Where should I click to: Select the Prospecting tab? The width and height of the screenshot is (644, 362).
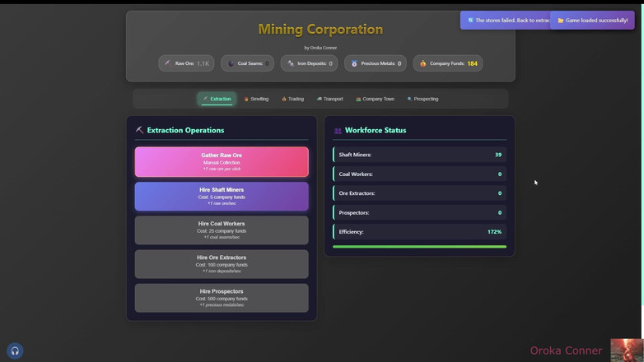pyautogui.click(x=422, y=99)
